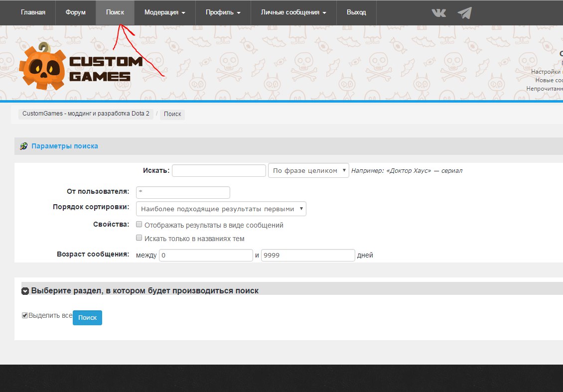The height and width of the screenshot is (392, 563).
Task: Focus the Искать search text field
Action: 219,170
